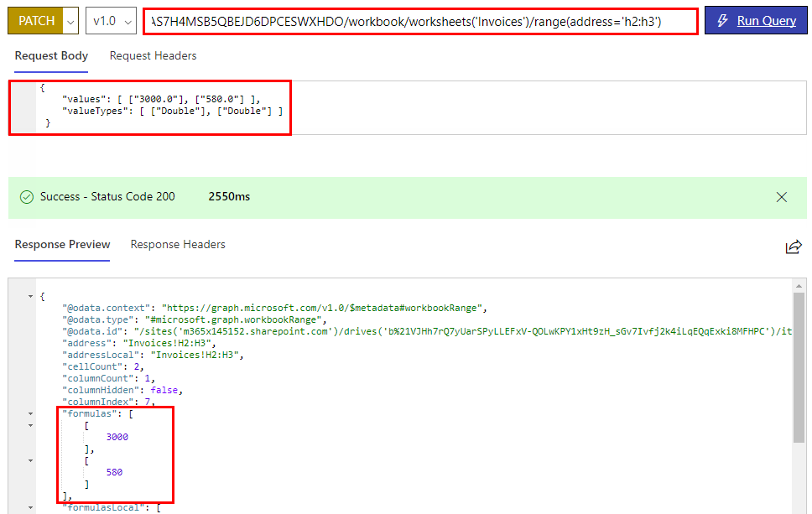Click the "valueTypes" line in request body
The height and width of the screenshot is (514, 812).
coord(173,112)
